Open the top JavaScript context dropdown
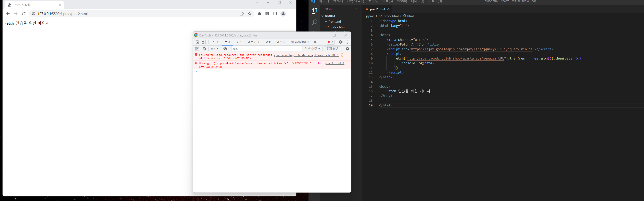 tap(214, 49)
